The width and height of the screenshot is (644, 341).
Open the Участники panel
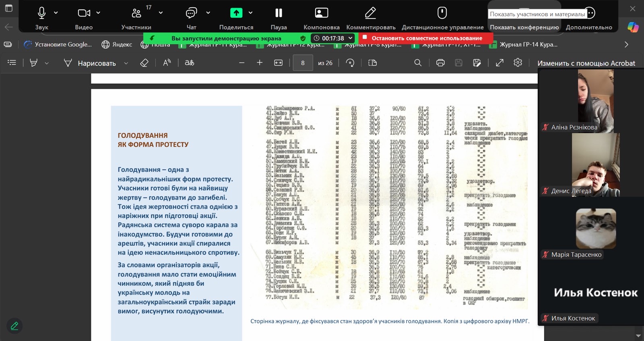(x=136, y=13)
